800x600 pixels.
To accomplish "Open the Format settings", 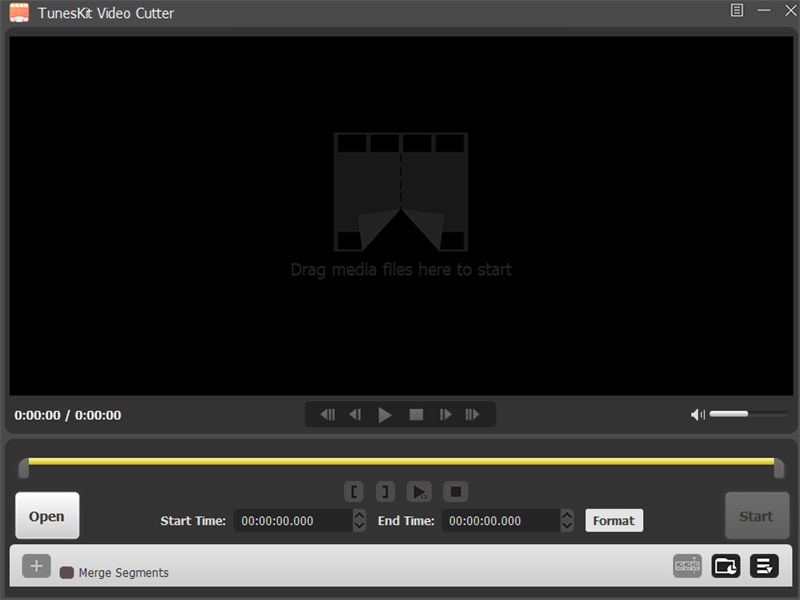I will click(x=614, y=520).
